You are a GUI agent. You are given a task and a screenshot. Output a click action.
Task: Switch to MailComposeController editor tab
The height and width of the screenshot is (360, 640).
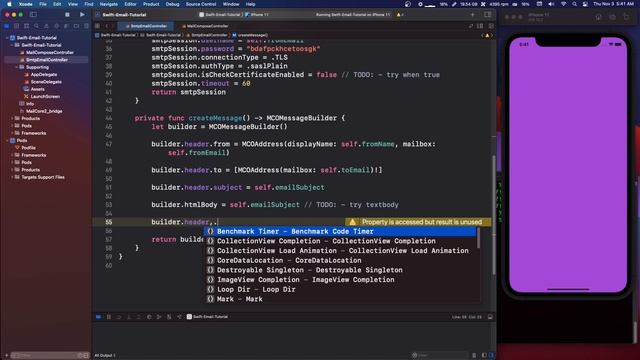coord(204,26)
